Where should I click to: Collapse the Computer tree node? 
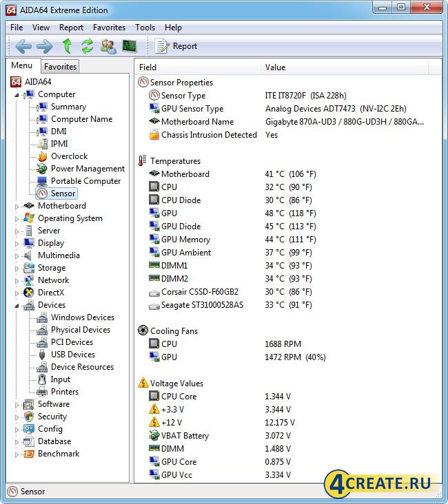pos(17,95)
